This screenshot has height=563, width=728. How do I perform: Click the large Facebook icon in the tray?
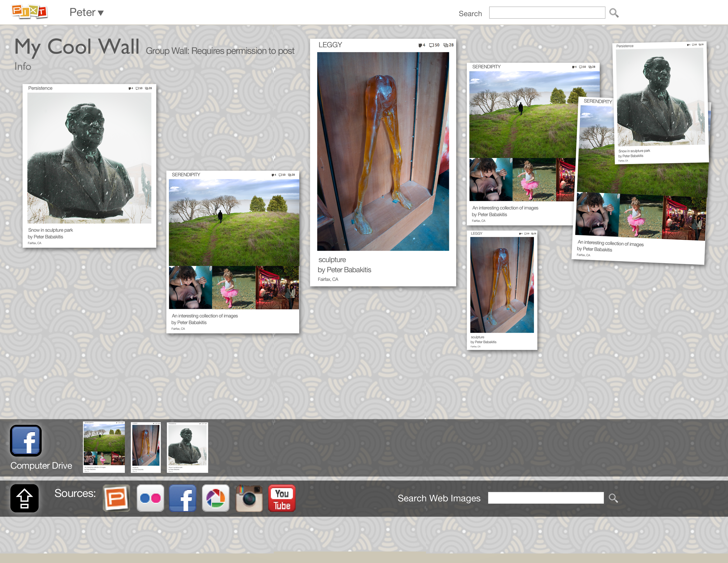26,440
